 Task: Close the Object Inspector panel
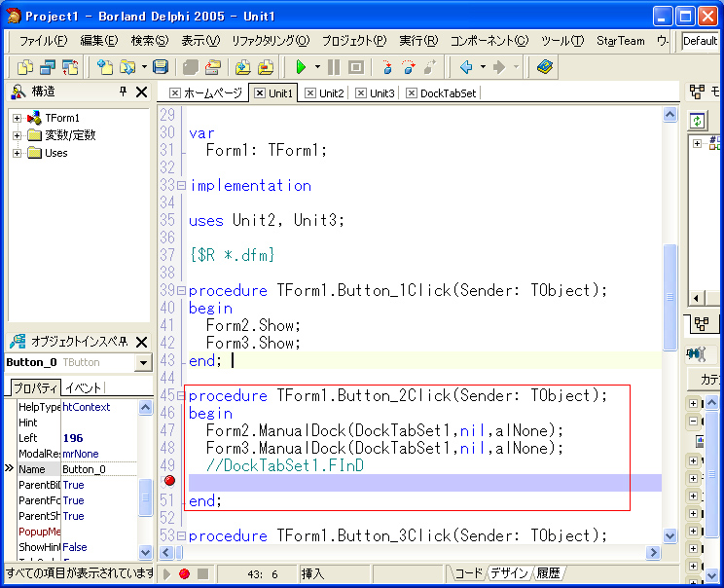tap(142, 343)
